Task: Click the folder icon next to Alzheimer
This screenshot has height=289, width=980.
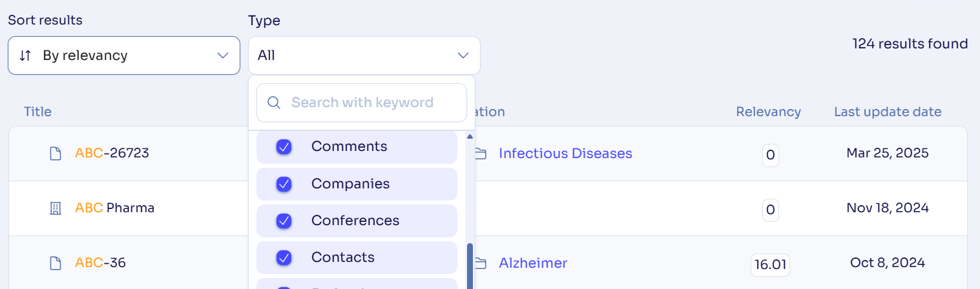Action: (x=480, y=263)
